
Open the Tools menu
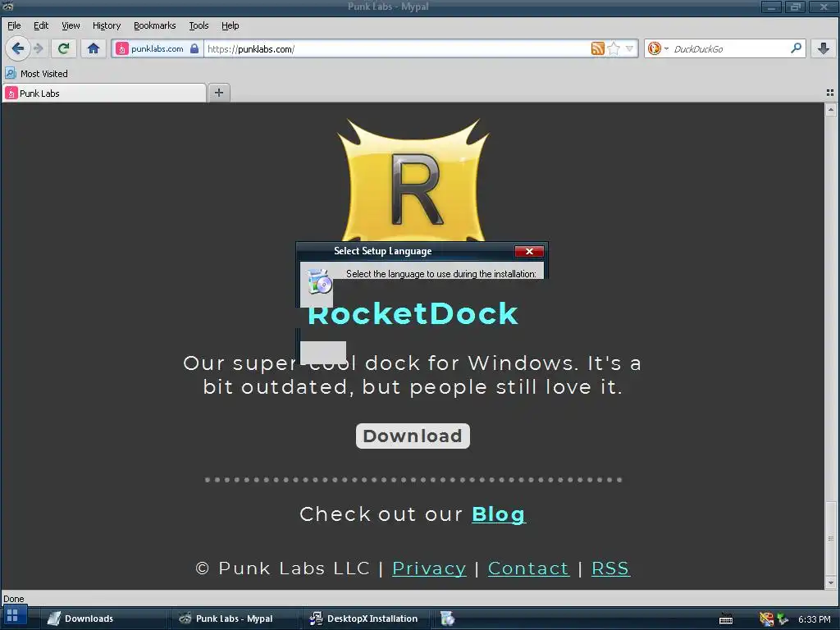(x=199, y=25)
